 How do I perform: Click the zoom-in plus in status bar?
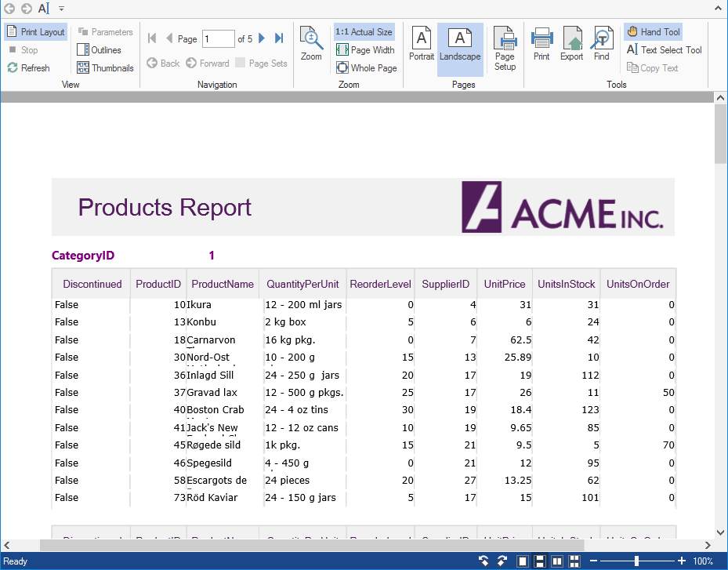tap(681, 561)
